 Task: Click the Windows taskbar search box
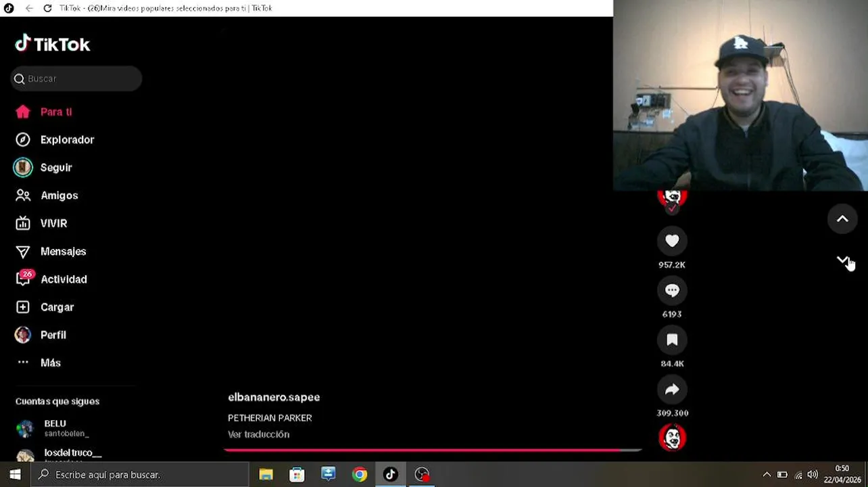coord(140,474)
